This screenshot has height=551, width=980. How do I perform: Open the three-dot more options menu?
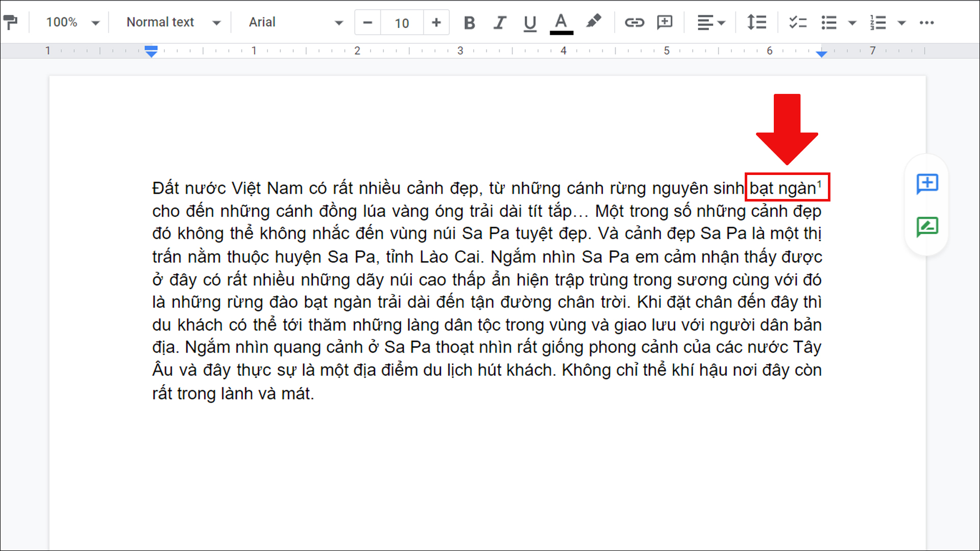pos(926,22)
